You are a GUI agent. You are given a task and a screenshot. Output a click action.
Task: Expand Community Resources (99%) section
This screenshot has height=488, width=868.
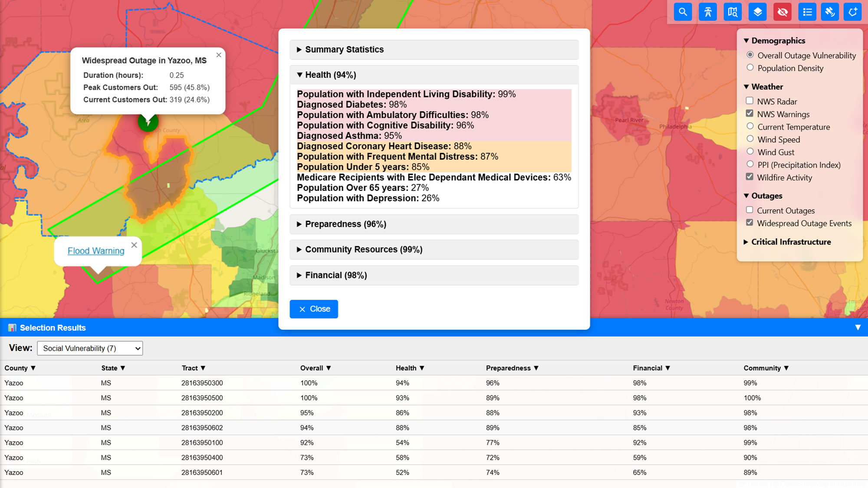(434, 249)
